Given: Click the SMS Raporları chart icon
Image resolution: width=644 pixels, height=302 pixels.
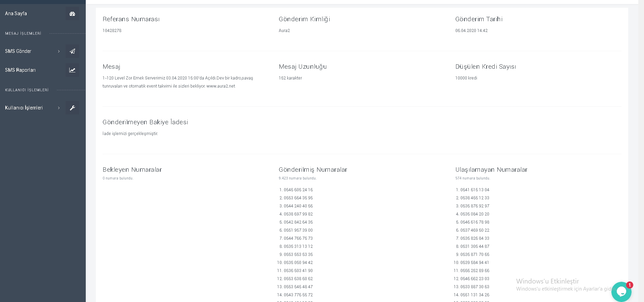Looking at the screenshot, I should 72,70.
